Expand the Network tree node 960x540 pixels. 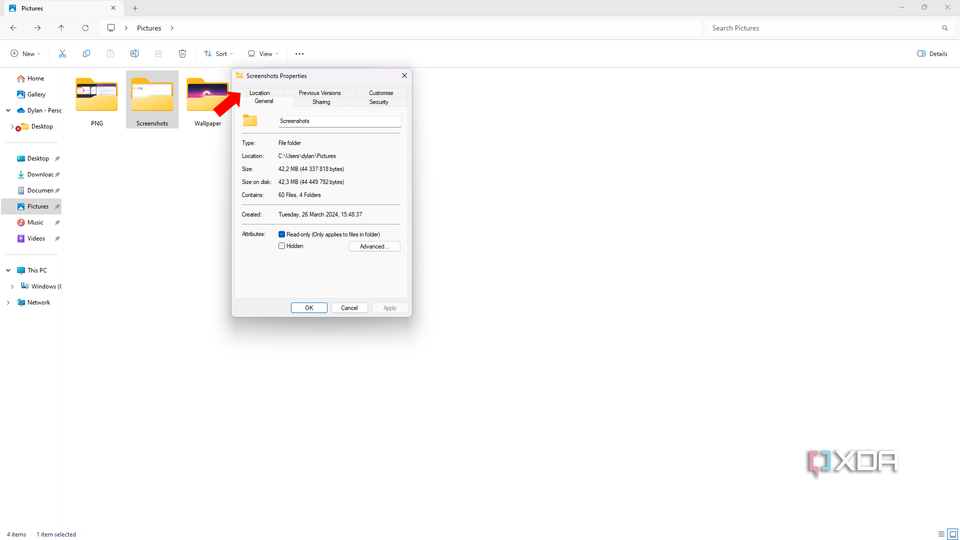(x=8, y=302)
